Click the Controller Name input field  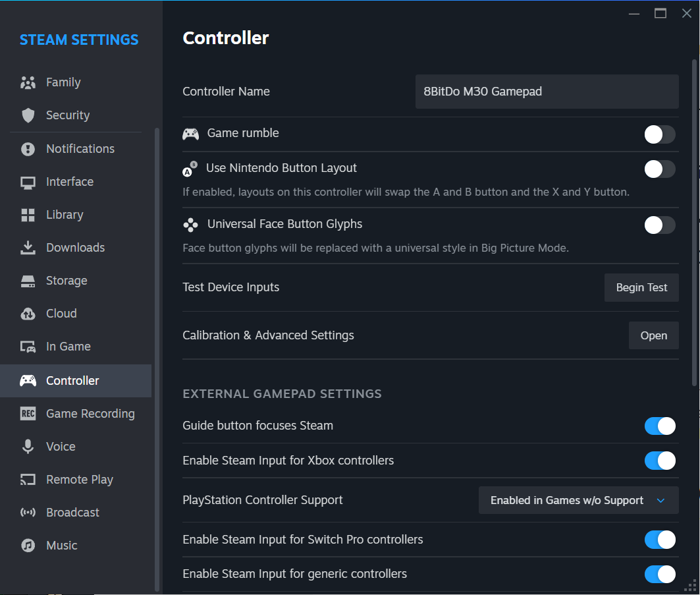547,92
